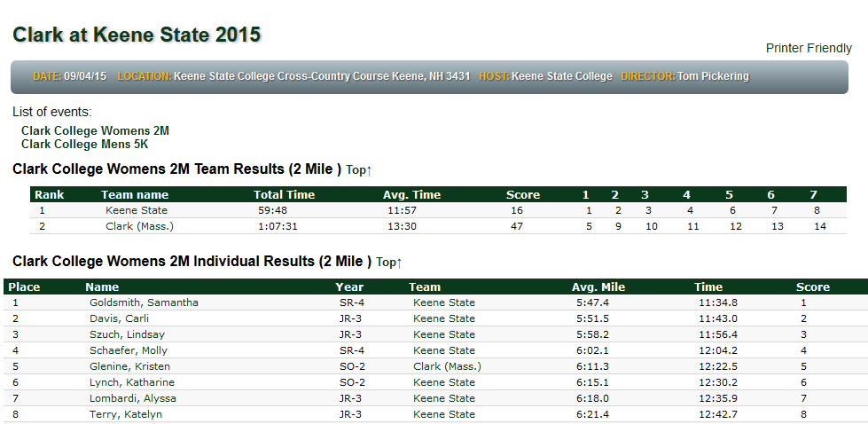Screen dimensions: 868x424
Task: Click the name Glenine, Kristen
Action: (x=129, y=367)
